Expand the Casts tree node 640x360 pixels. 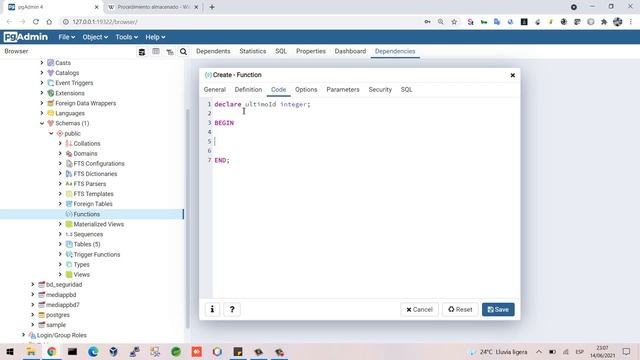click(x=42, y=62)
